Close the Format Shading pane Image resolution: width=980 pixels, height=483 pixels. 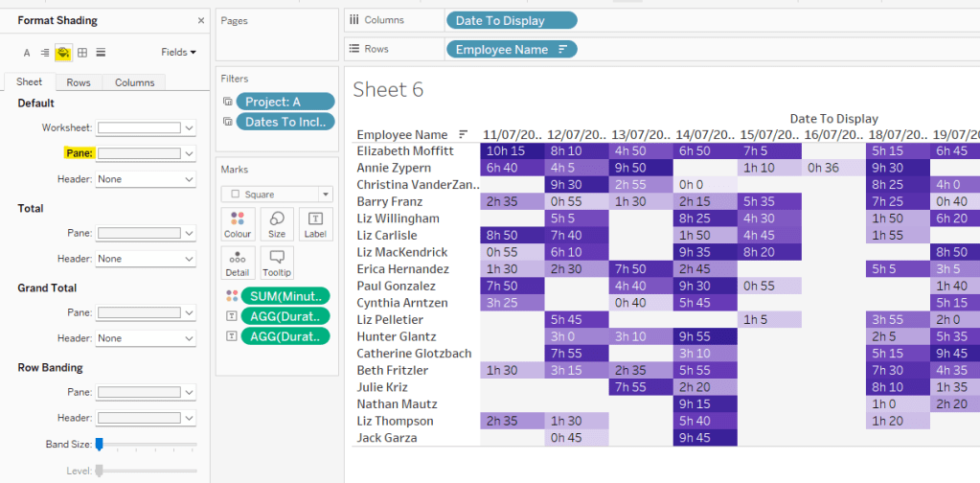[x=200, y=20]
